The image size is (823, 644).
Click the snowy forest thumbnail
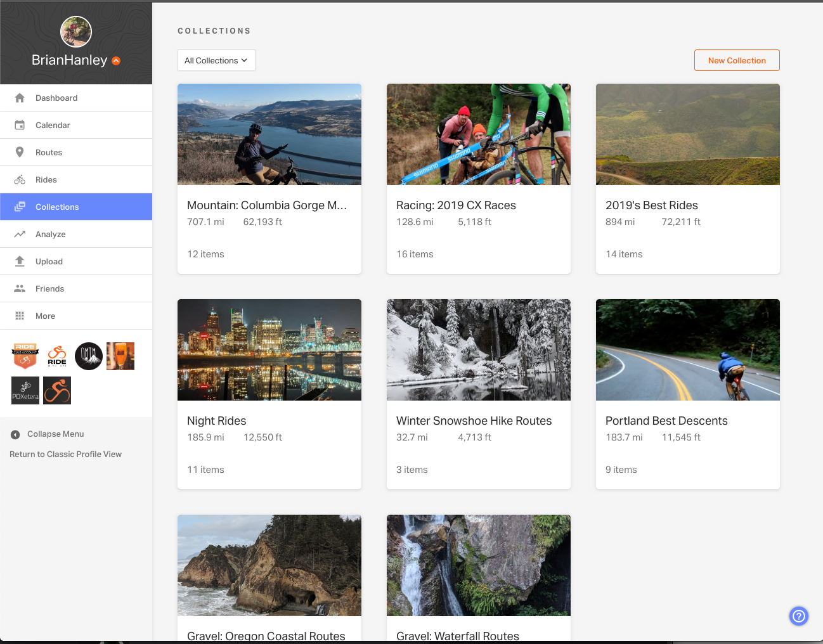coord(479,350)
